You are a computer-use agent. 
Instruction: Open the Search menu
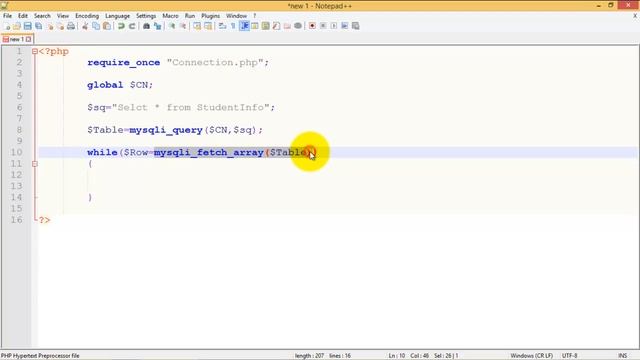[42, 16]
